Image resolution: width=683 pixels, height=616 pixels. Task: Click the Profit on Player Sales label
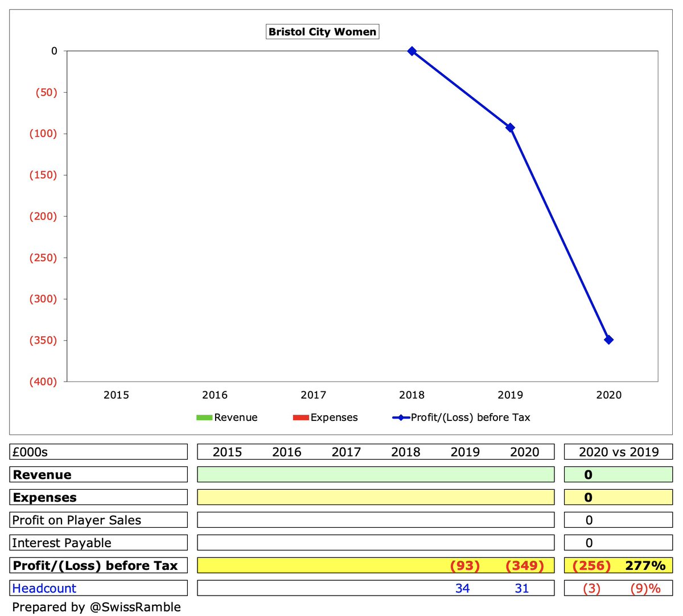(98, 520)
